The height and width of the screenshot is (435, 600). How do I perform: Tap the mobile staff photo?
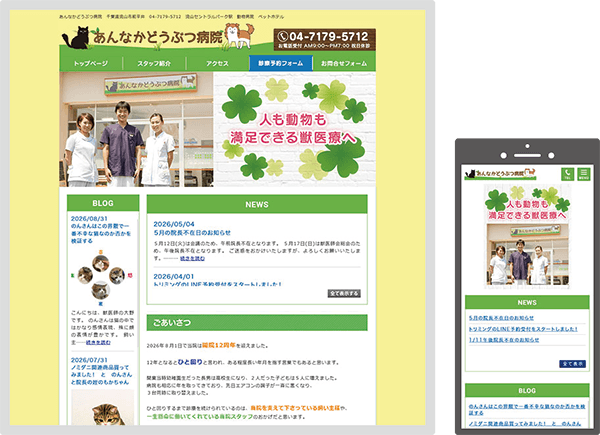click(x=527, y=255)
